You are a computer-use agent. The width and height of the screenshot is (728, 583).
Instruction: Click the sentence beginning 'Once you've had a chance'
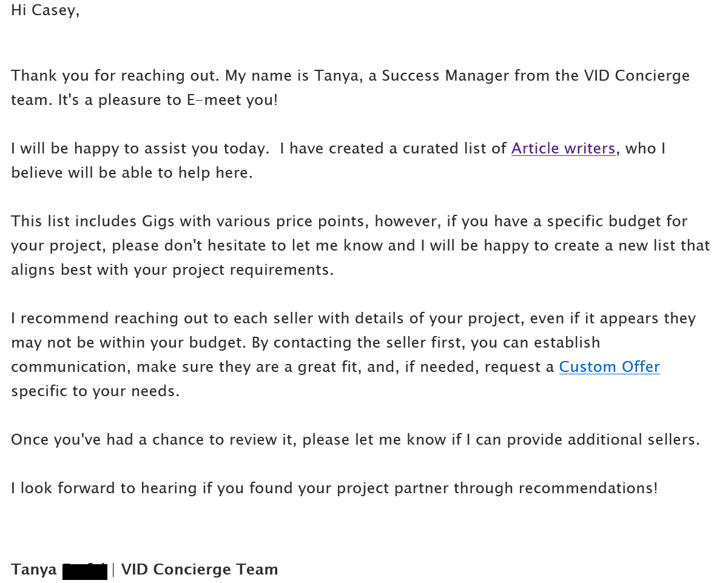356,440
